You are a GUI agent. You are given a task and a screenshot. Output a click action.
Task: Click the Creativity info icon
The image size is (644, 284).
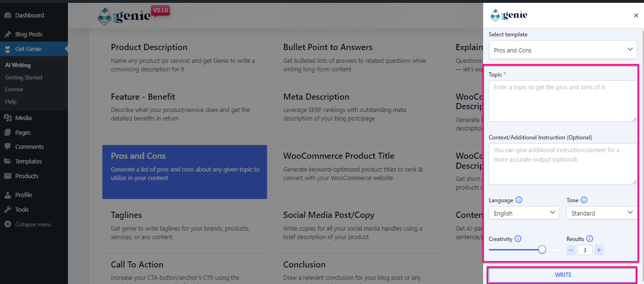(518, 239)
